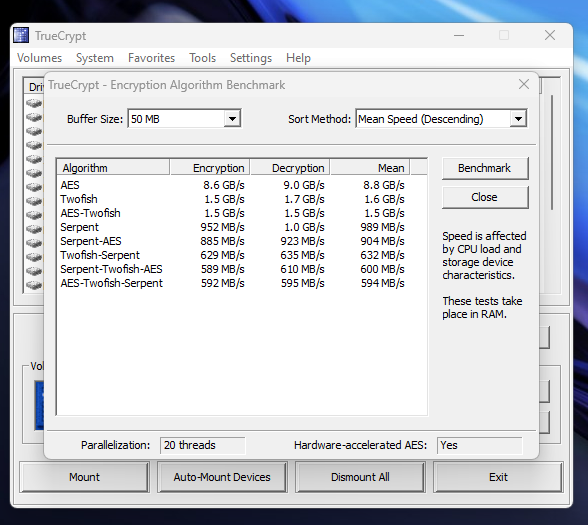Open the Tools menu
Screen dimensions: 588x525
[202, 58]
